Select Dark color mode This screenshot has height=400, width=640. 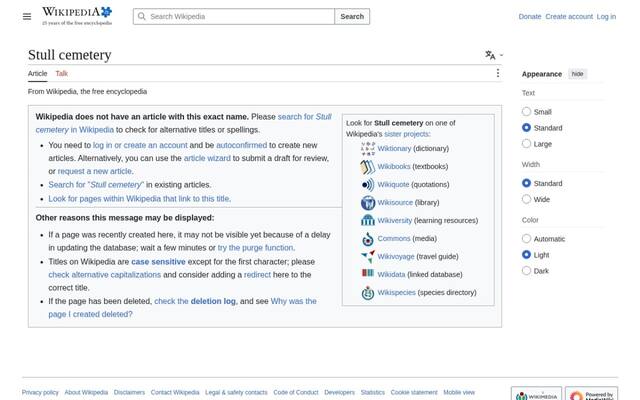click(x=527, y=271)
